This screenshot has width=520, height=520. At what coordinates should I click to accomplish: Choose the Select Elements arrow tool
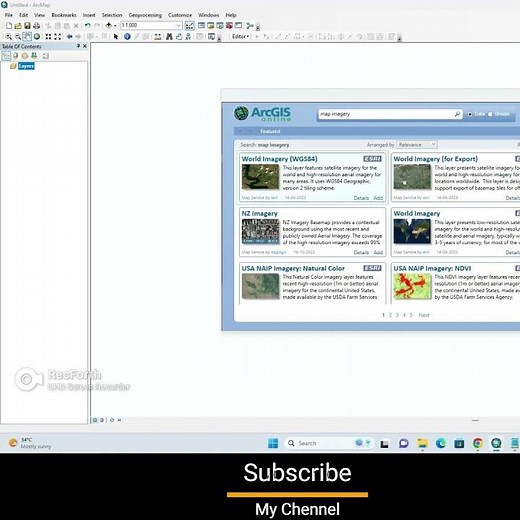click(116, 37)
